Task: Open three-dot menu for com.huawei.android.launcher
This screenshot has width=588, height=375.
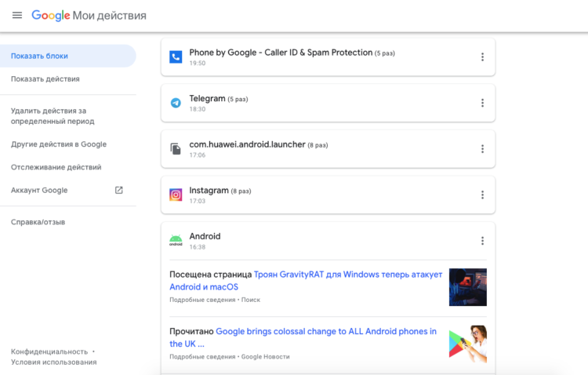Action: click(482, 148)
